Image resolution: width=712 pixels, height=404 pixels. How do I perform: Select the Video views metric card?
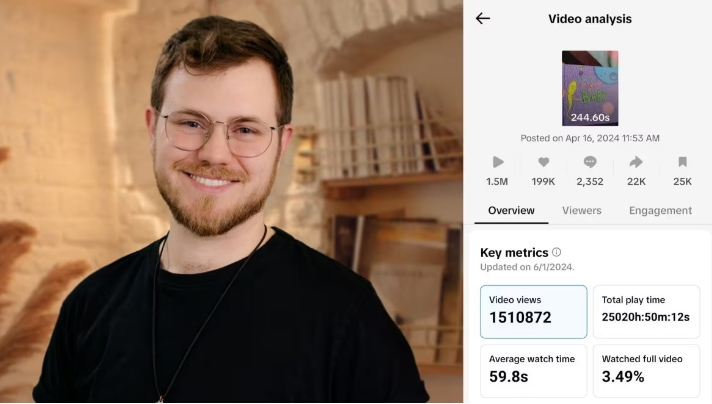pyautogui.click(x=534, y=312)
